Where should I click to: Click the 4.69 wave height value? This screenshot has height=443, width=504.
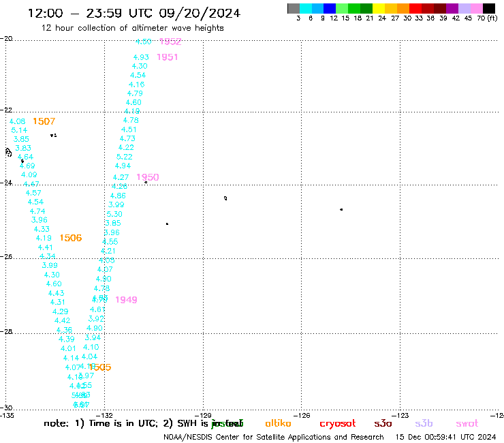click(27, 166)
